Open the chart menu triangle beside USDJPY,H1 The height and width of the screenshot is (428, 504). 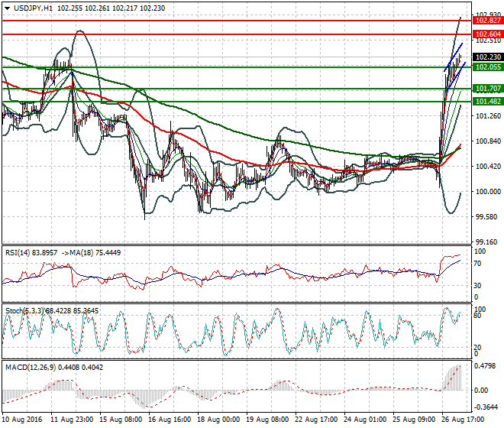coord(7,8)
